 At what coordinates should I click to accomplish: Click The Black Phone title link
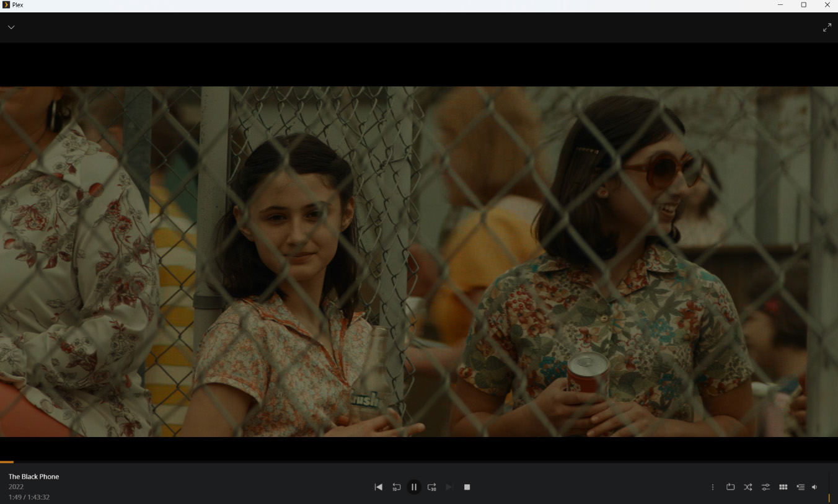34,477
